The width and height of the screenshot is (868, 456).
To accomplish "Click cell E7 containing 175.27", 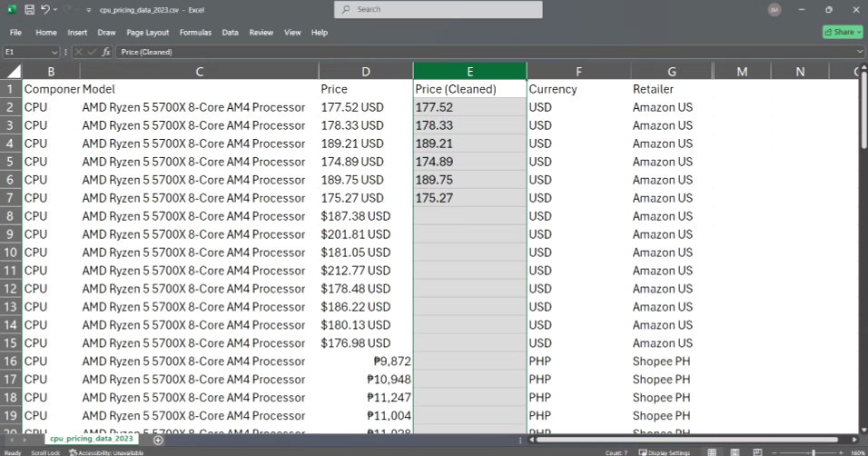I will pos(470,198).
